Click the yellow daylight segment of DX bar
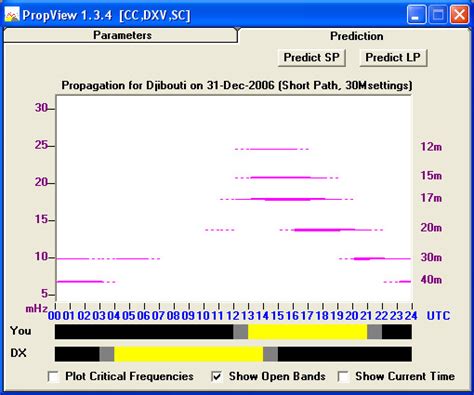Viewport: 474px width, 395px height. [189, 354]
